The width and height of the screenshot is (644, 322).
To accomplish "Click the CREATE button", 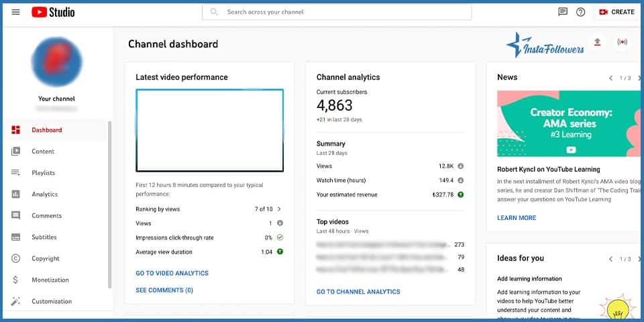I will (x=616, y=12).
